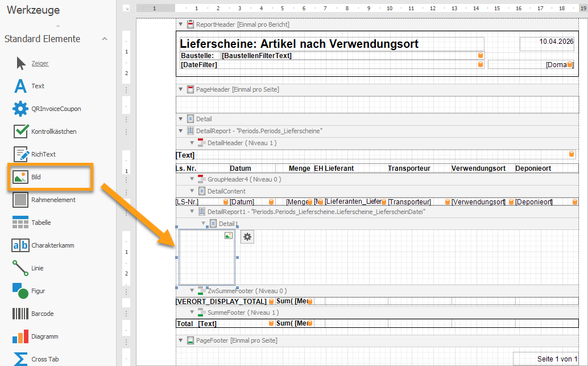The height and width of the screenshot is (366, 588).
Task: Select the RichText element tool
Action: [x=35, y=154]
